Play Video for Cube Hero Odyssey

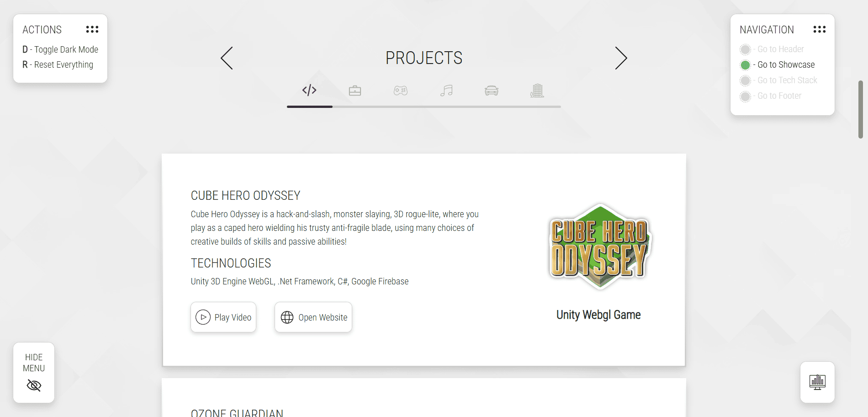coord(223,317)
